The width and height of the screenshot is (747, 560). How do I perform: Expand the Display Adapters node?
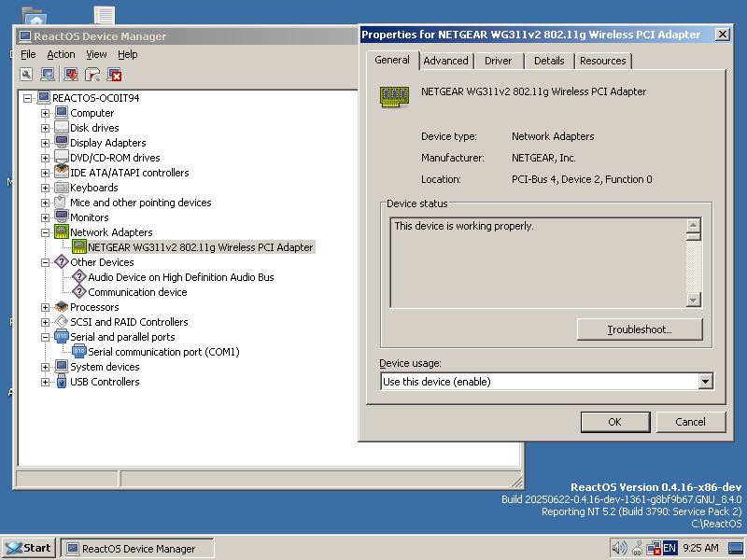(45, 143)
